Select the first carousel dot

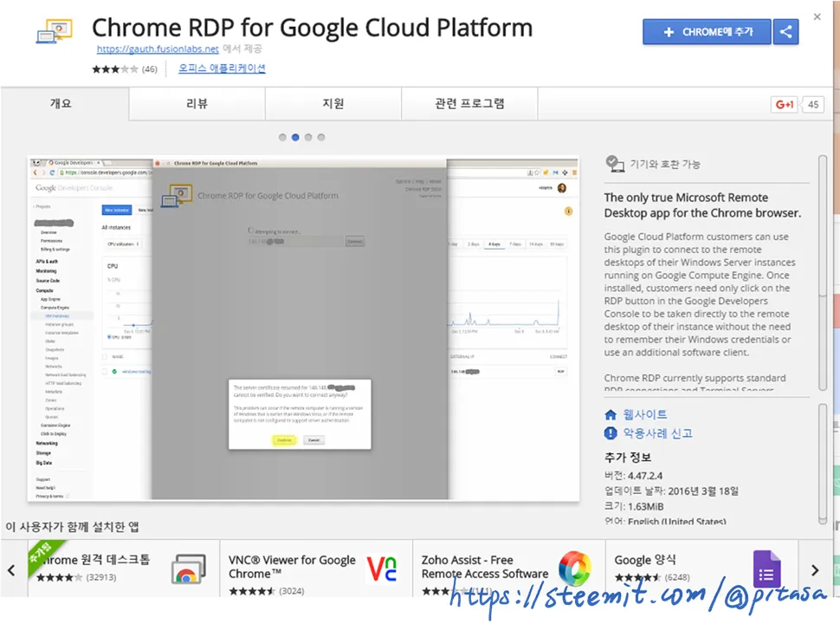[x=282, y=137]
